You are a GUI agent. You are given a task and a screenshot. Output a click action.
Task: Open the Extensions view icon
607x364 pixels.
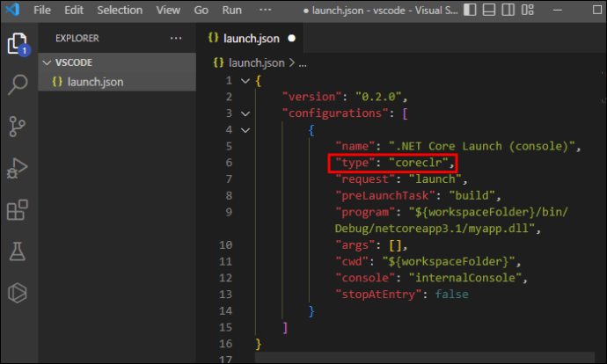(x=18, y=209)
